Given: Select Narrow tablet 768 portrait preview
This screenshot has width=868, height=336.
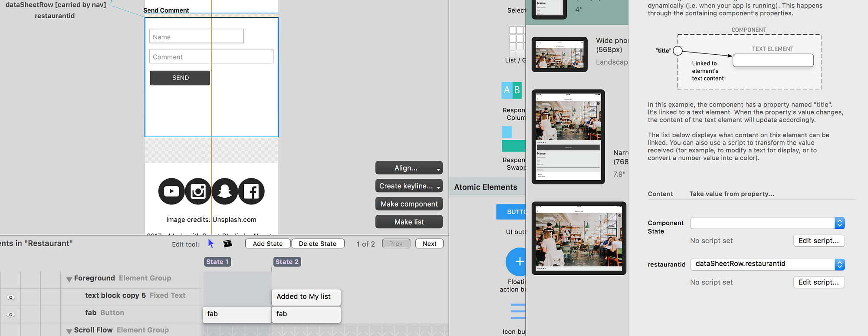Looking at the screenshot, I should [x=568, y=137].
